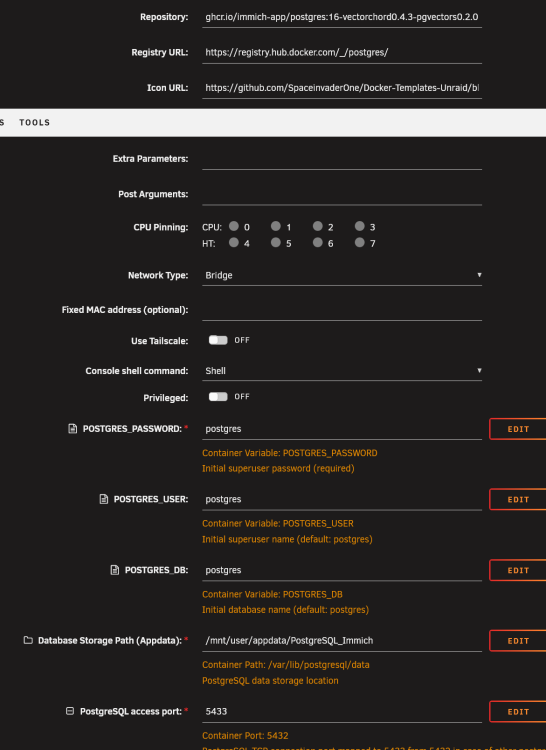546x750 pixels.
Task: Open Console shell command dropdown
Action: click(x=342, y=371)
